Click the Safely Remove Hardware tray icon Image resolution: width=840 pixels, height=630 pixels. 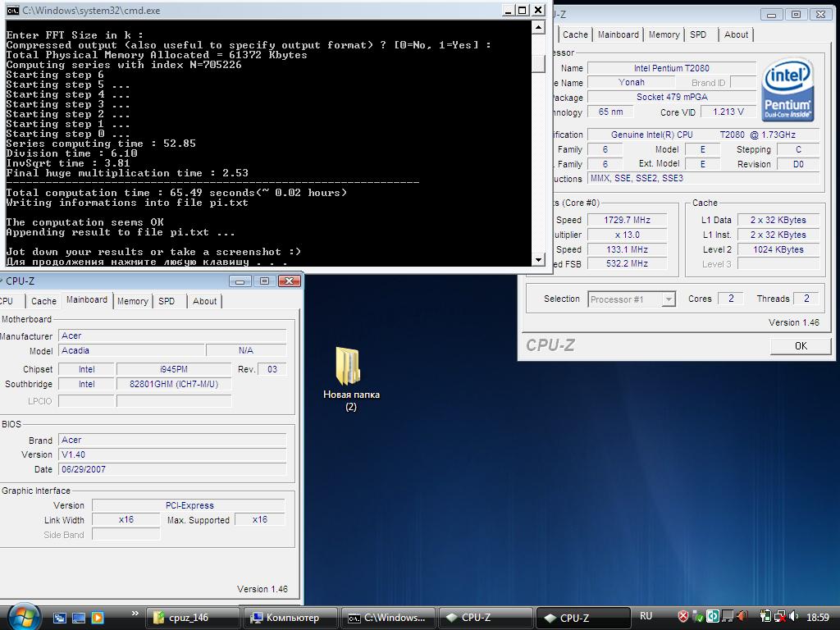click(697, 617)
